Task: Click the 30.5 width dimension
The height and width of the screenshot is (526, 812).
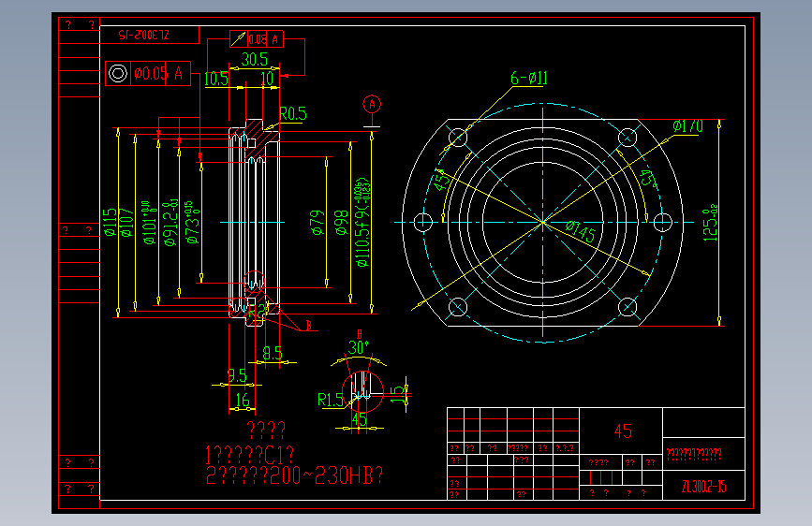Action: point(254,59)
